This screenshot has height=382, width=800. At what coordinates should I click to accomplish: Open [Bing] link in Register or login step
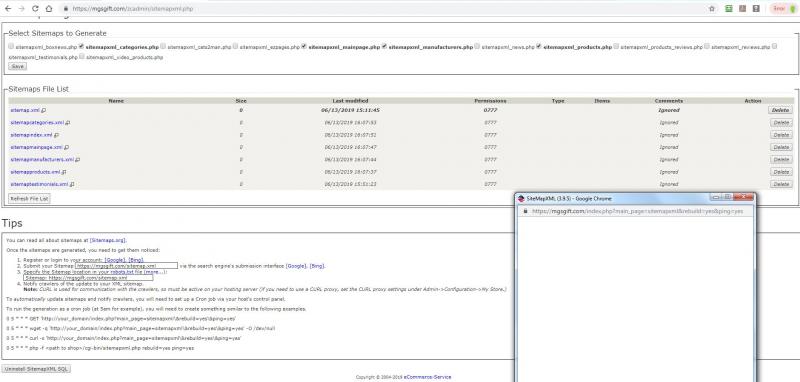135,260
